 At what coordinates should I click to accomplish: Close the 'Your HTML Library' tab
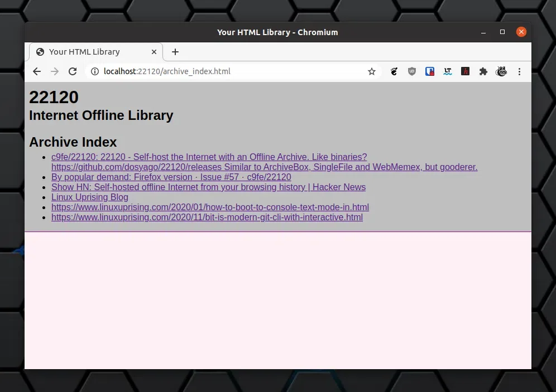[152, 52]
